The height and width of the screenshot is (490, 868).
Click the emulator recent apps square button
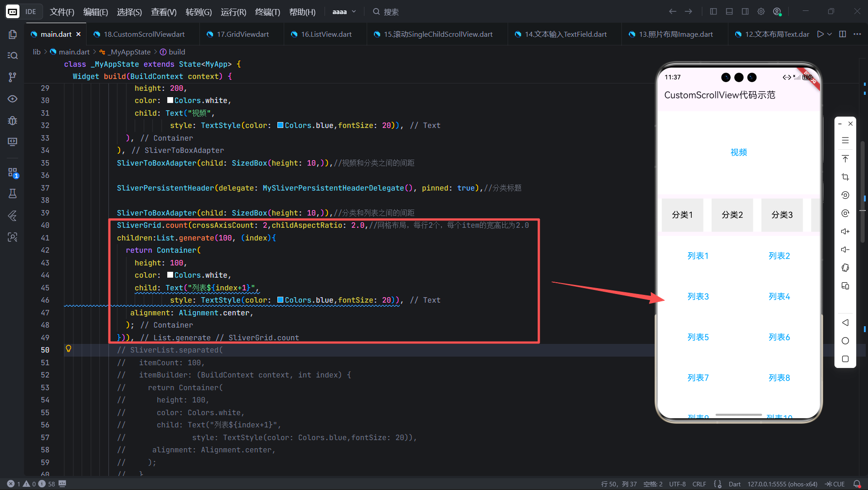(x=845, y=359)
